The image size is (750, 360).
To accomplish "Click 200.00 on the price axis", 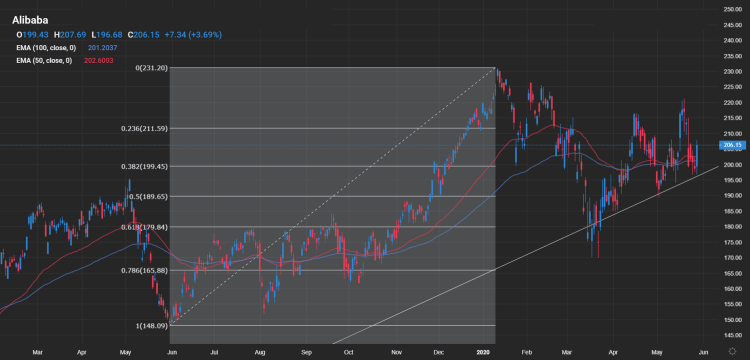I will pyautogui.click(x=732, y=165).
